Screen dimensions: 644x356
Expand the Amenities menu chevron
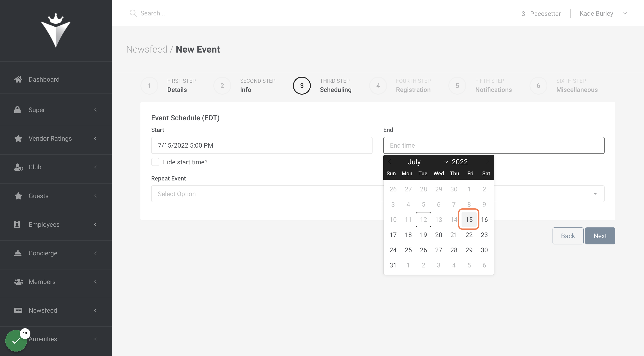point(95,339)
